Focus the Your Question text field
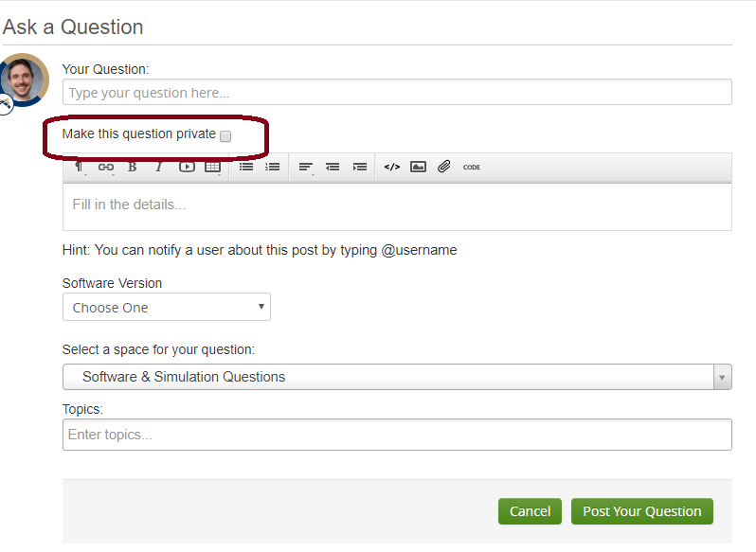 tap(397, 93)
